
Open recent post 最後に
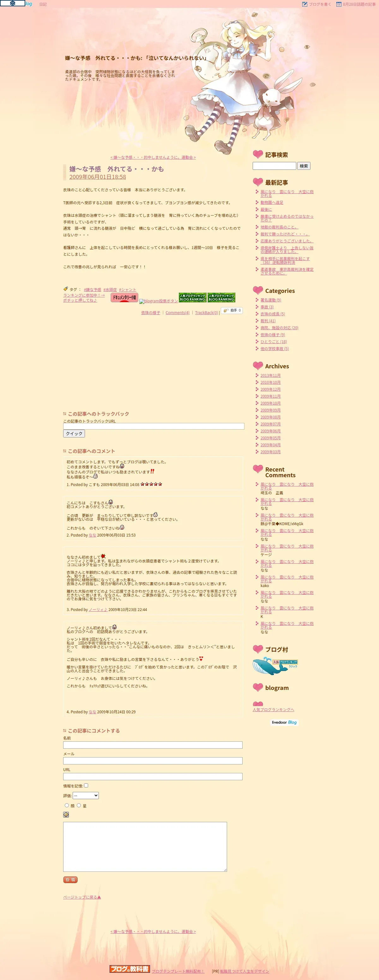point(266,209)
